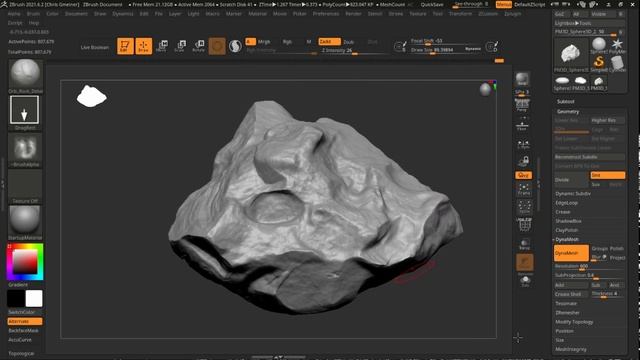
Task: Switch to the Move transform tool
Action: tap(162, 46)
